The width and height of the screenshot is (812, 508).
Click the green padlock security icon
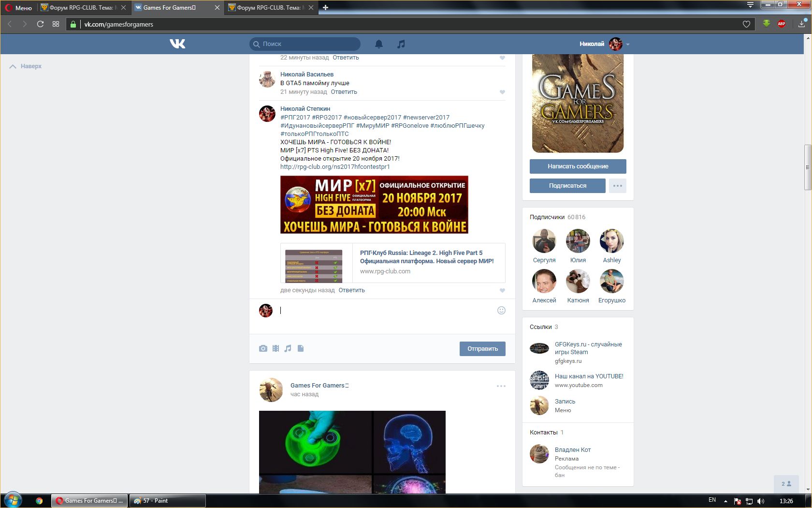(x=73, y=24)
